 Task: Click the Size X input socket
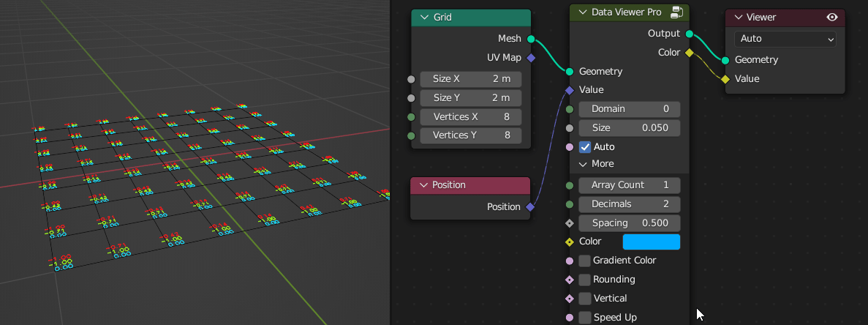(x=411, y=79)
